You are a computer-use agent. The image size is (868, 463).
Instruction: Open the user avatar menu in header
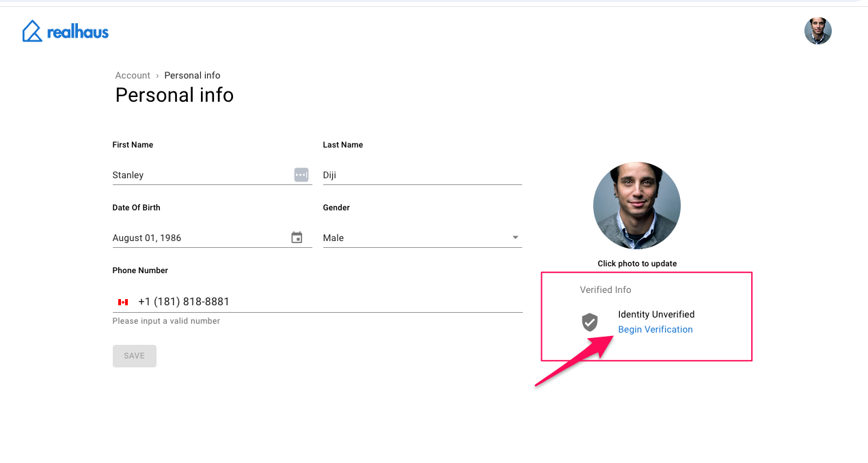[817, 31]
